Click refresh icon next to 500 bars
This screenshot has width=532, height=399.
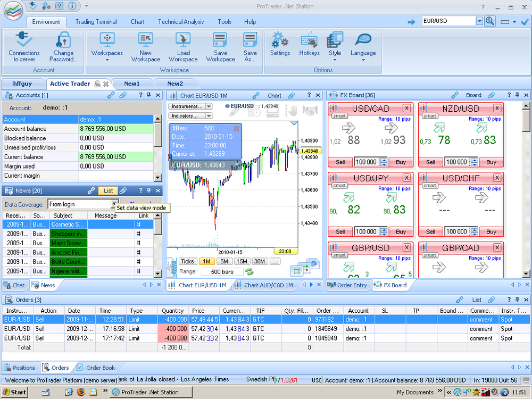pos(250,271)
